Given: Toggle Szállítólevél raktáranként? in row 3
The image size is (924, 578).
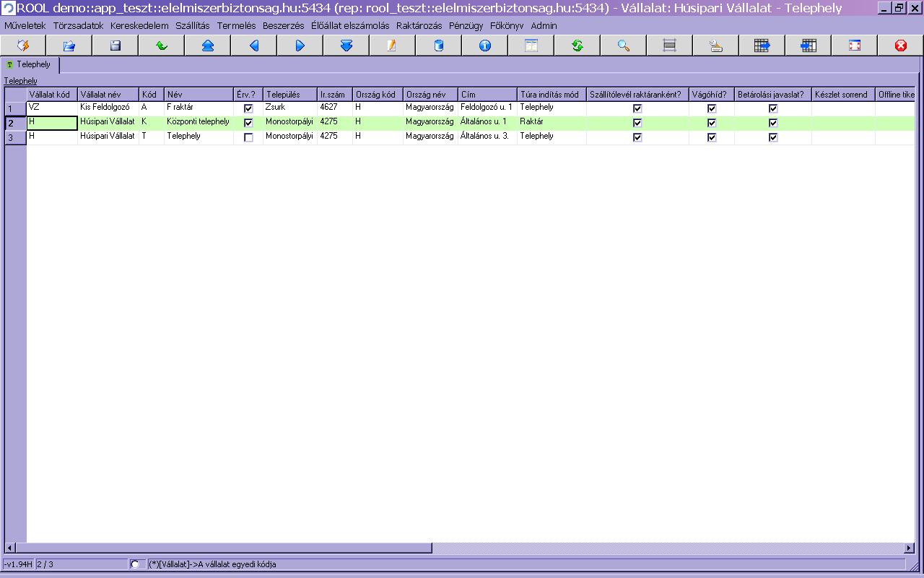Looking at the screenshot, I should (x=637, y=137).
